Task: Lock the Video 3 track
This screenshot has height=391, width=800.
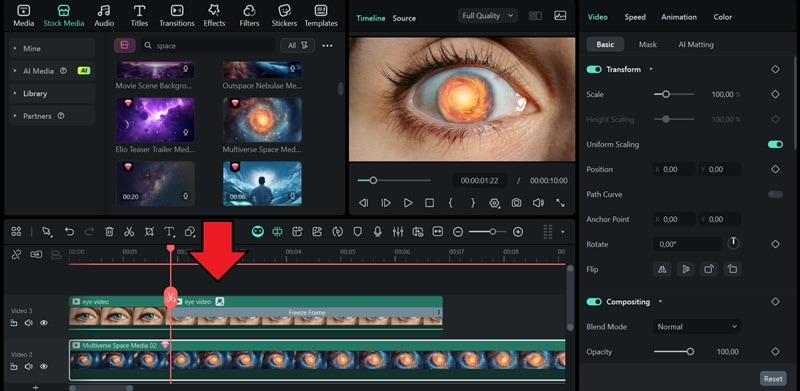Action: coord(14,323)
